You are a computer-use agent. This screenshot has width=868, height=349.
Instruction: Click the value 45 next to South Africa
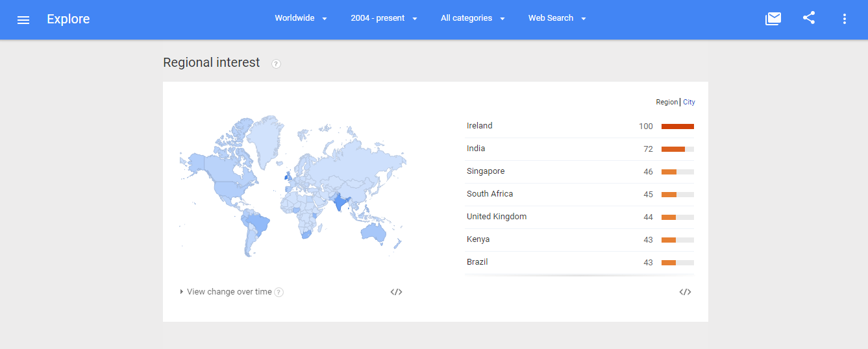point(649,195)
